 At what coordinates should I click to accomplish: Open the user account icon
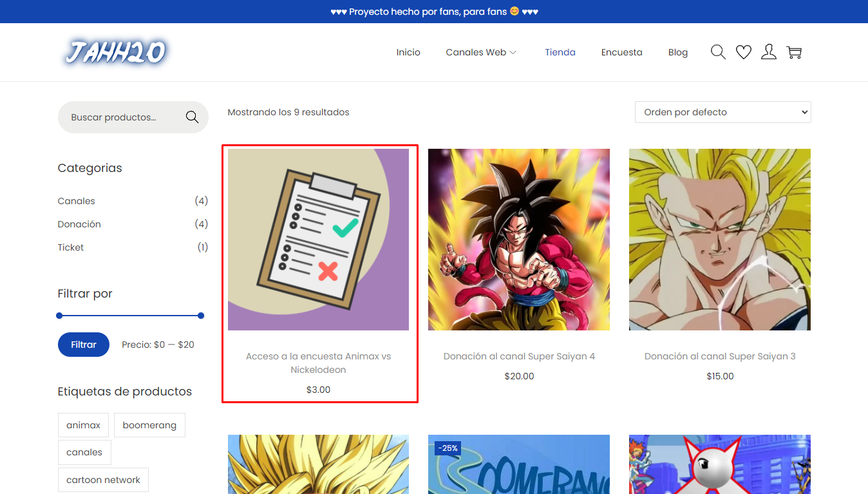769,52
